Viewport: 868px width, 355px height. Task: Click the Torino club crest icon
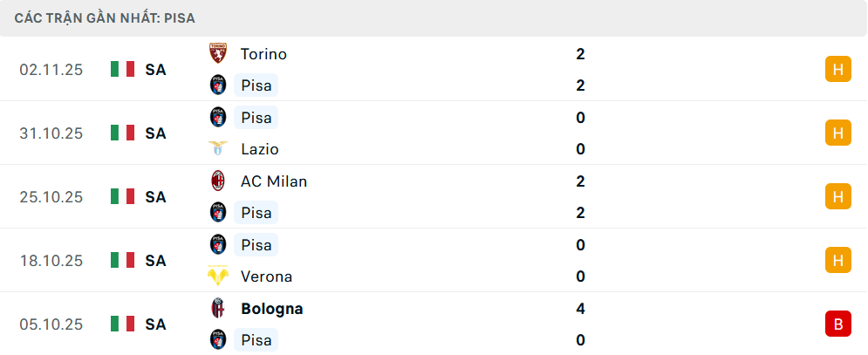(217, 53)
